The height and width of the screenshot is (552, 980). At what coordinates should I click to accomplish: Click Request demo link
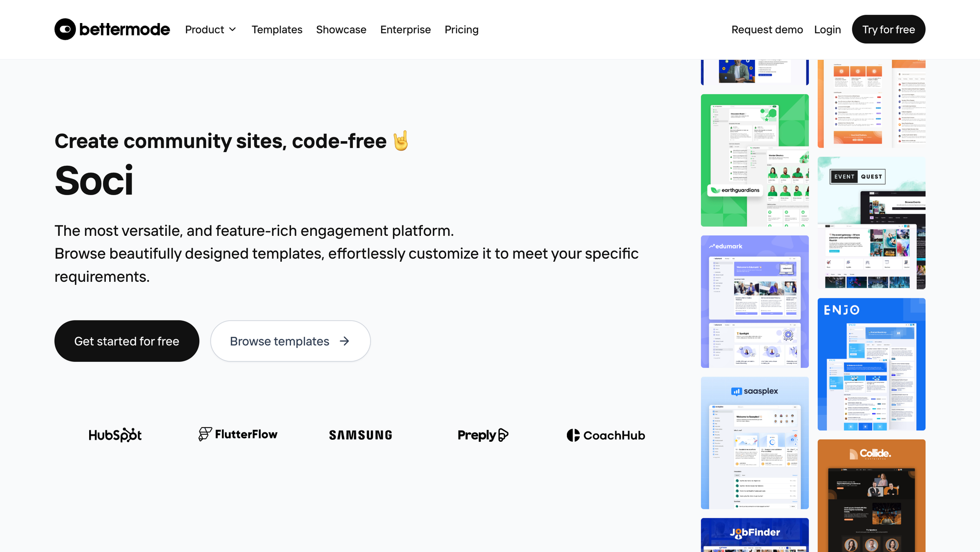point(767,29)
